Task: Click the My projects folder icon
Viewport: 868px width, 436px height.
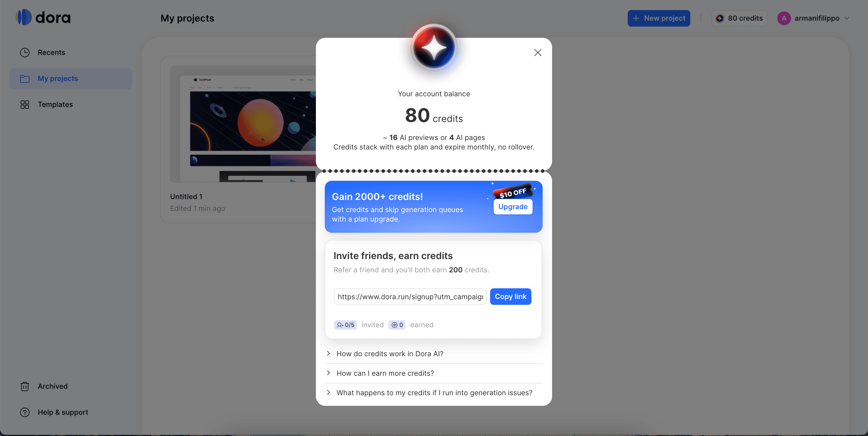Action: click(x=25, y=79)
